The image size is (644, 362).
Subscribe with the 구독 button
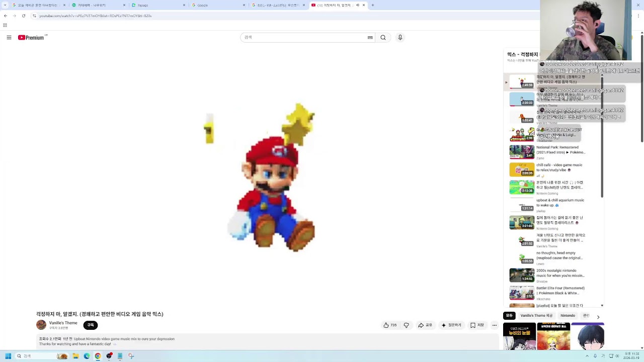pyautogui.click(x=91, y=325)
